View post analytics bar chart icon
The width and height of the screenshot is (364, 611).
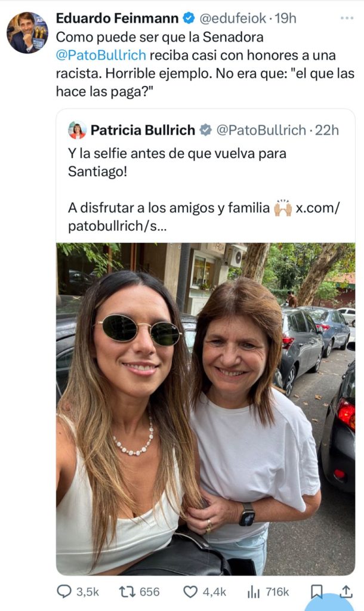pyautogui.click(x=253, y=591)
